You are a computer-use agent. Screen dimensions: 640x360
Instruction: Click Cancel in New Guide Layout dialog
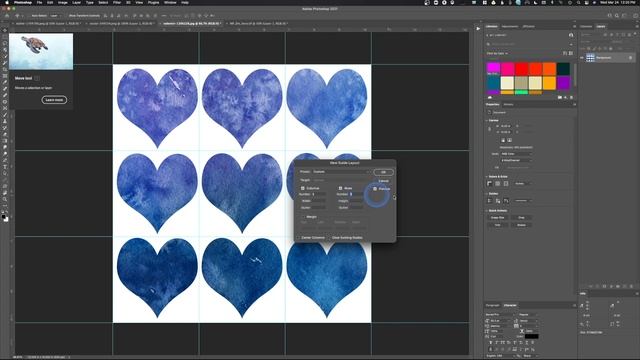[383, 181]
